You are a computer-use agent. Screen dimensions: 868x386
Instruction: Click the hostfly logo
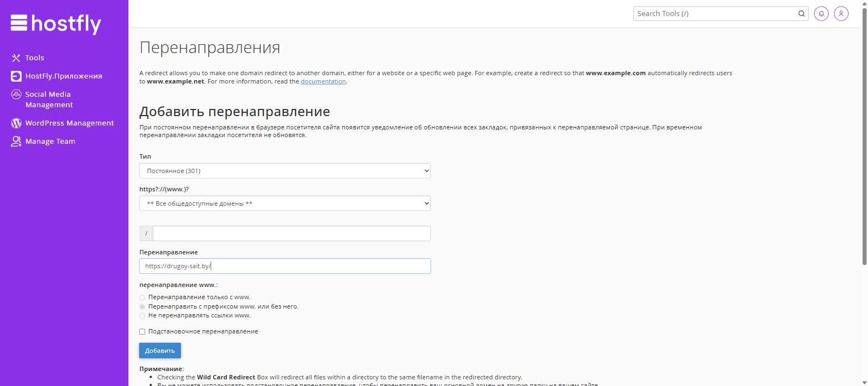click(56, 23)
